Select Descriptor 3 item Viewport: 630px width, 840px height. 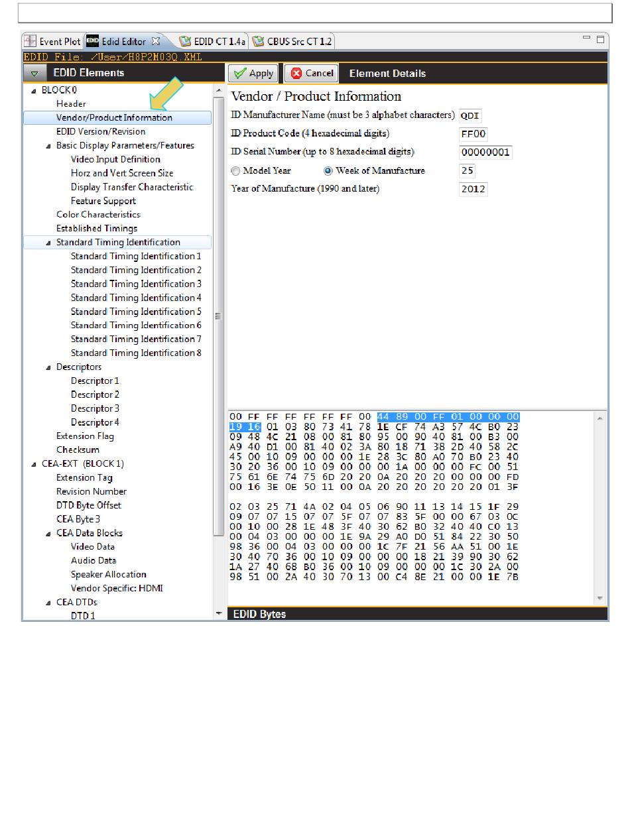95,408
